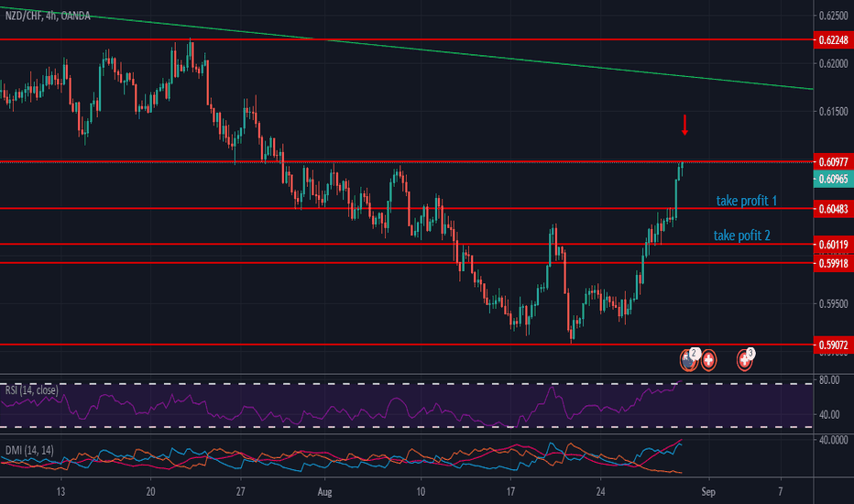
Task: Click the '20' date on time axis
Action: pyautogui.click(x=150, y=491)
